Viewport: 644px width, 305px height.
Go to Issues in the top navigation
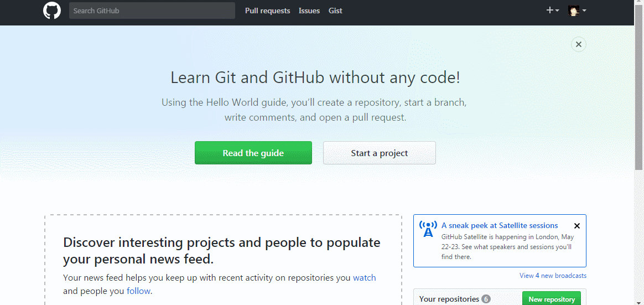(x=309, y=11)
